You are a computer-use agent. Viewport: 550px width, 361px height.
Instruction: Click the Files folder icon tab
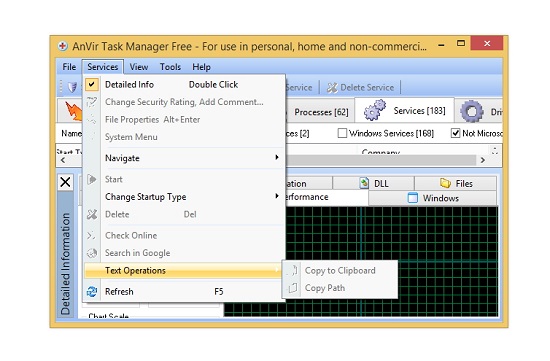[445, 183]
